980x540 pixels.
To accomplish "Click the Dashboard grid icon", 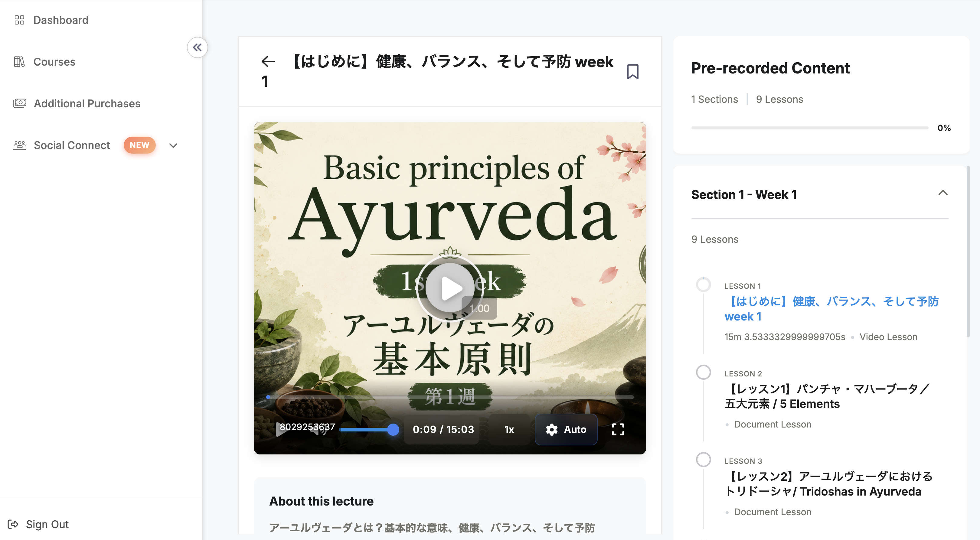I will click(x=19, y=20).
